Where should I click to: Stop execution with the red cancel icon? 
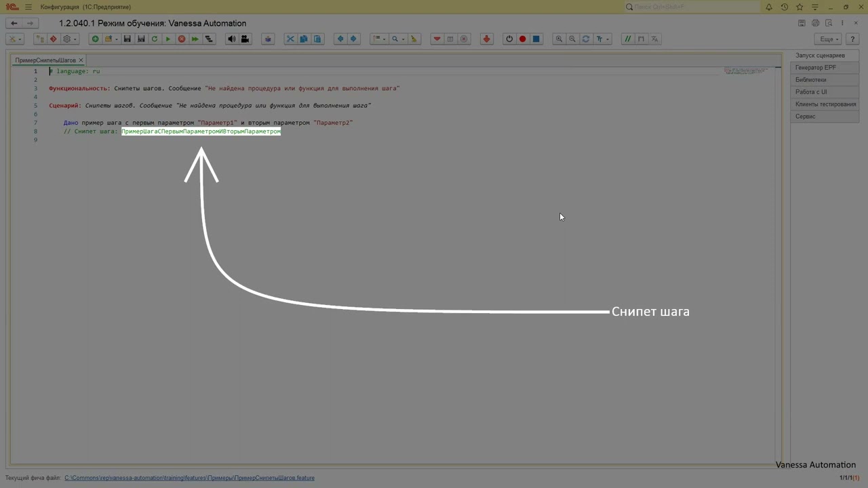point(182,39)
